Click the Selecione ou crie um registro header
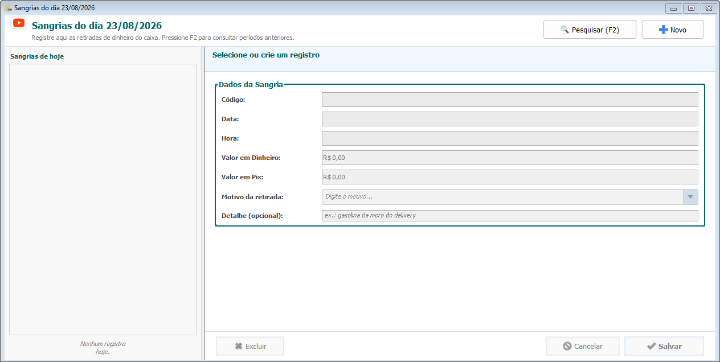Image resolution: width=720 pixels, height=362 pixels. pyautogui.click(x=266, y=55)
